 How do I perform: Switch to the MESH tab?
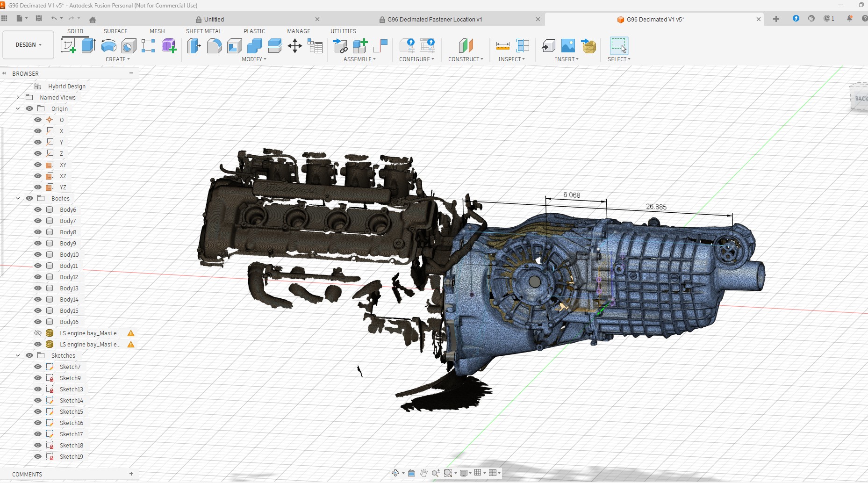tap(157, 31)
